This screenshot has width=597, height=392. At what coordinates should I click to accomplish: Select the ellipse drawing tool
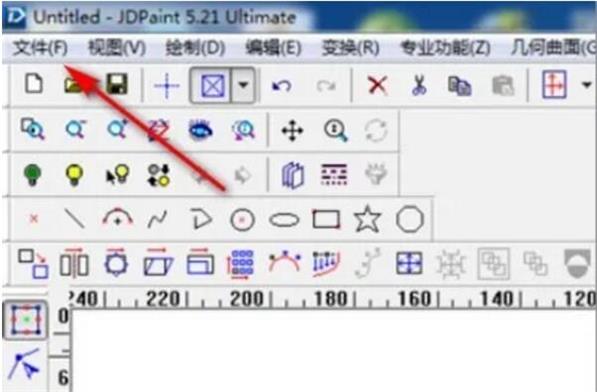284,220
